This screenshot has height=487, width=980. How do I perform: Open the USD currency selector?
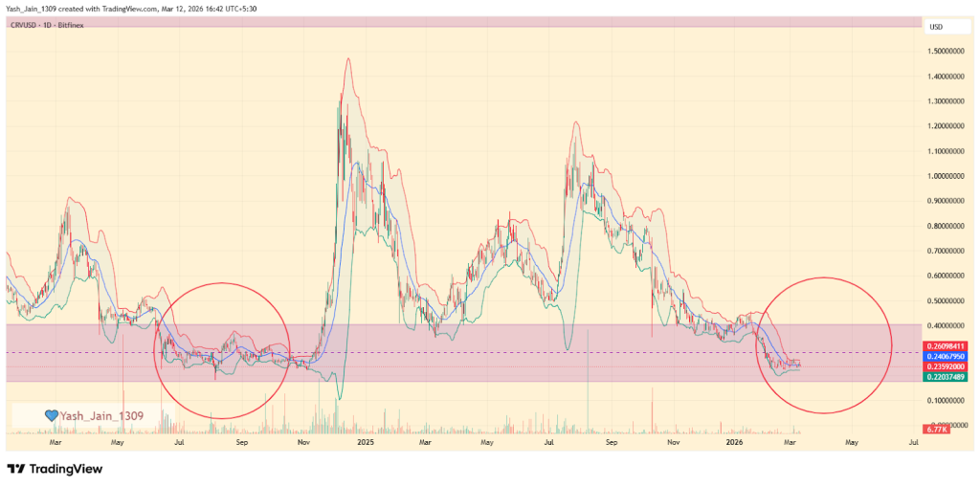(x=936, y=26)
